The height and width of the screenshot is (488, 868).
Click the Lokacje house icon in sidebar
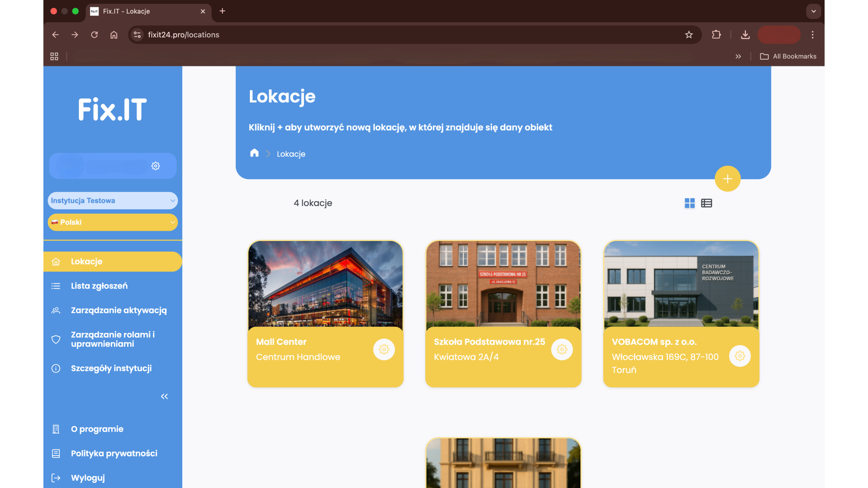pyautogui.click(x=56, y=262)
